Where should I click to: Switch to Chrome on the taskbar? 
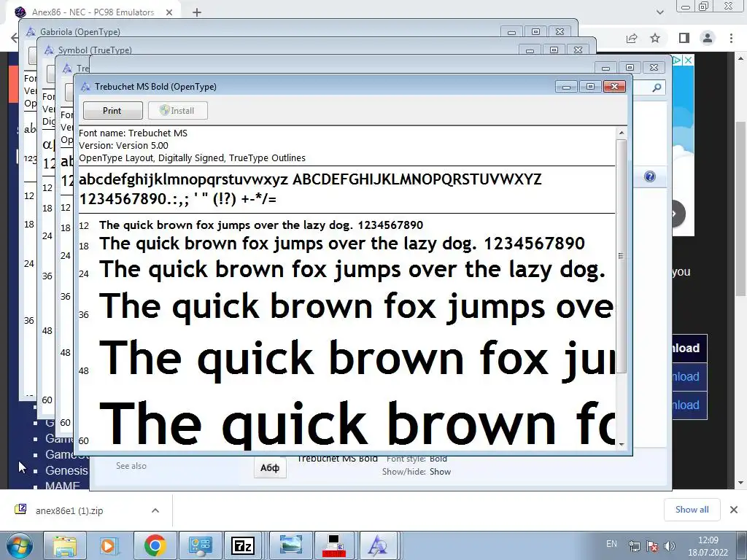tap(155, 545)
